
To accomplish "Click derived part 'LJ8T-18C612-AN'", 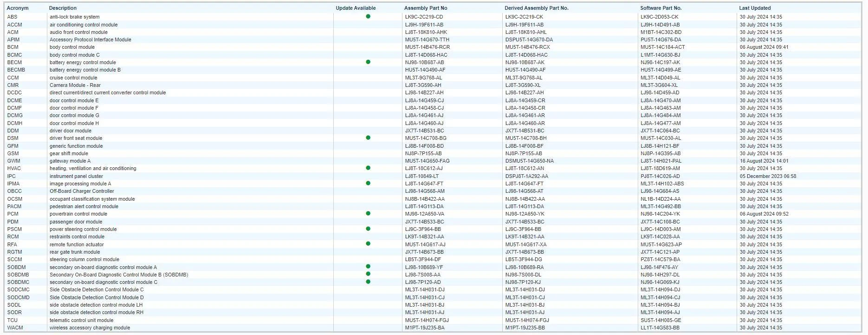I will pos(525,168).
